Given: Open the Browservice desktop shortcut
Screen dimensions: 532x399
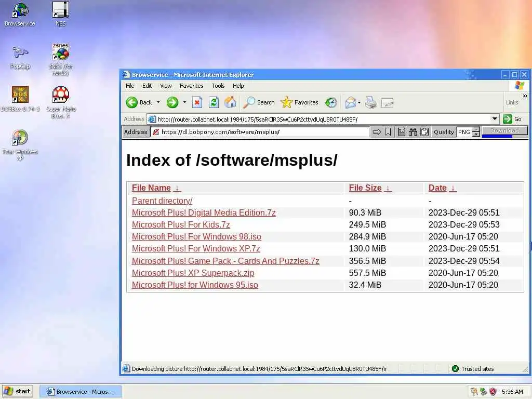Looking at the screenshot, I should pyautogui.click(x=20, y=14).
